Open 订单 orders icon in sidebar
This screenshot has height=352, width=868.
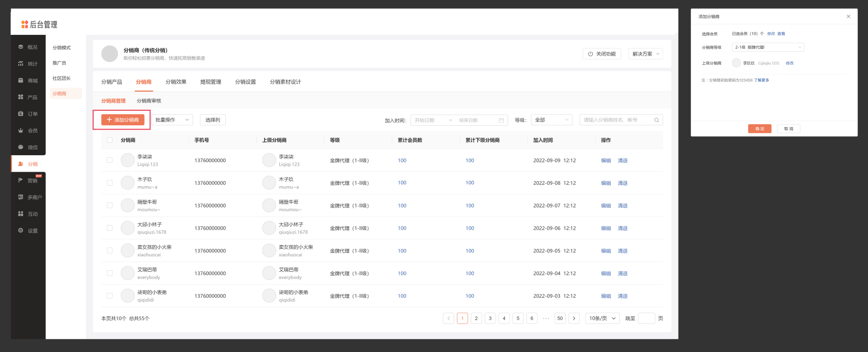point(21,114)
